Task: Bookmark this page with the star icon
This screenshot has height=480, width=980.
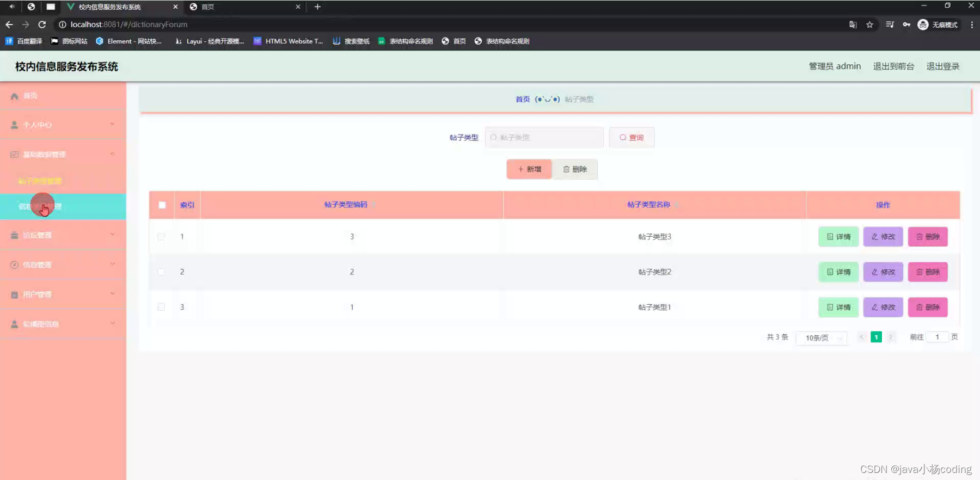Action: pyautogui.click(x=869, y=24)
